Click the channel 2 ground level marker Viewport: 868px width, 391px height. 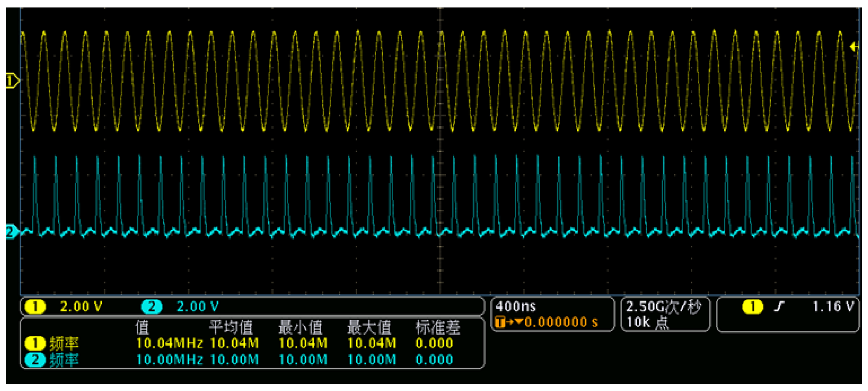[x=12, y=232]
